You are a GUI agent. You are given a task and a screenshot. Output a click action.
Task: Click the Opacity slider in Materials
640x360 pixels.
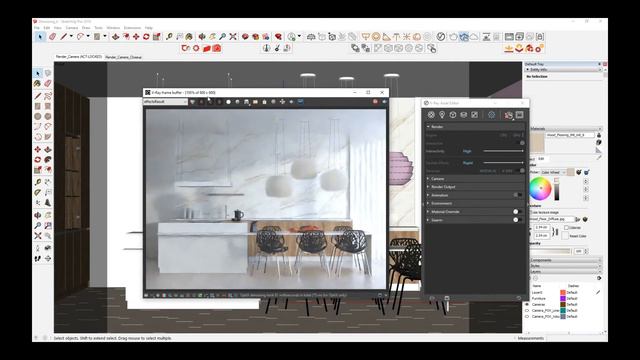click(x=551, y=251)
